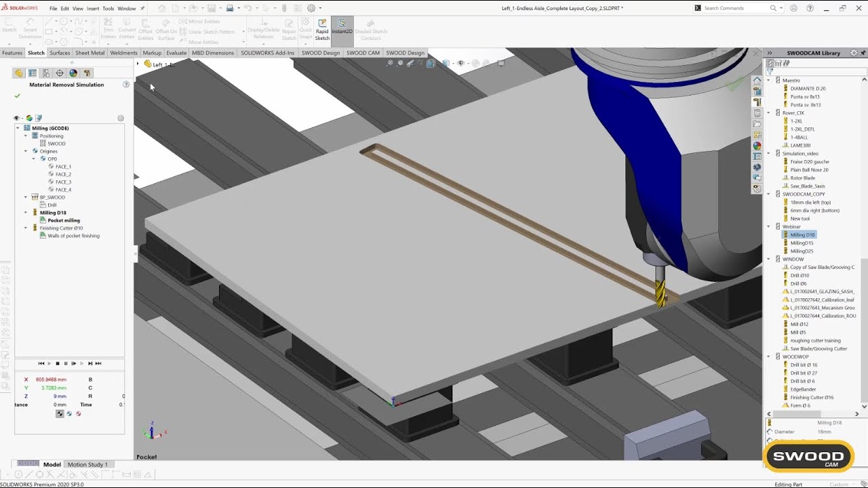Select FACE_3 origin in tree

pyautogui.click(x=63, y=182)
